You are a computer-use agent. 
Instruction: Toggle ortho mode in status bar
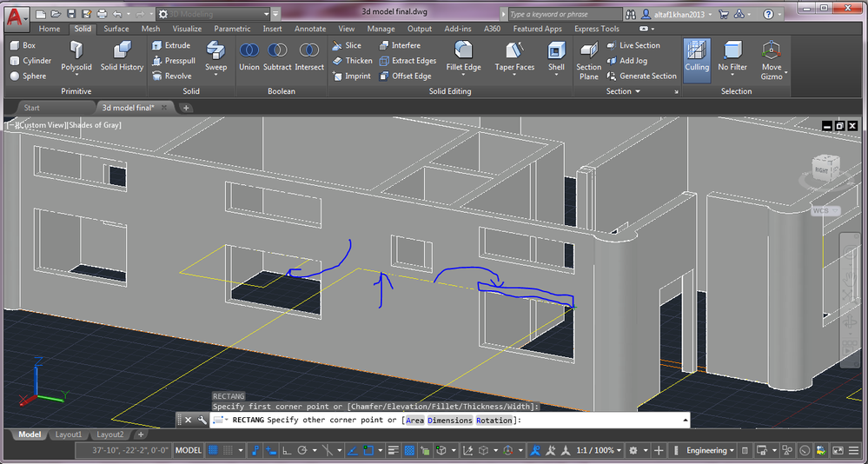pos(288,450)
